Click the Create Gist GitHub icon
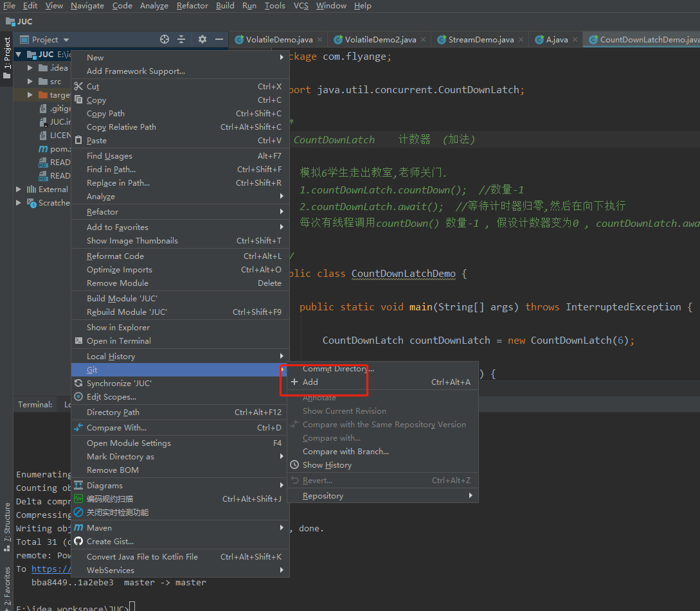 tap(78, 542)
